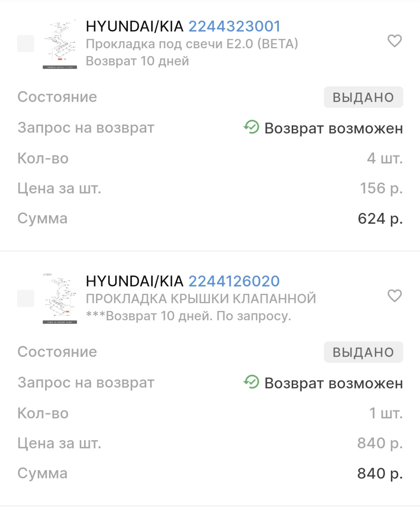Click return-possible icon for spark plug gasket
420x511 pixels.
tap(252, 127)
